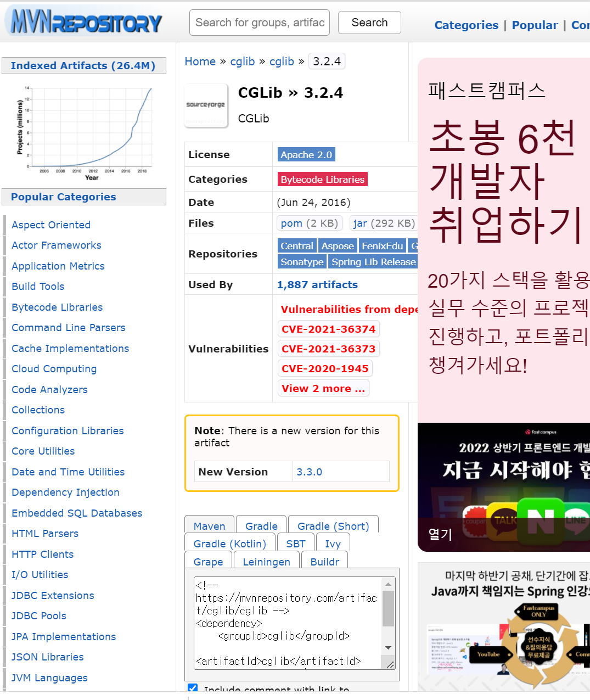Select the Leiningen tab
The image size is (590, 700).
(x=267, y=561)
